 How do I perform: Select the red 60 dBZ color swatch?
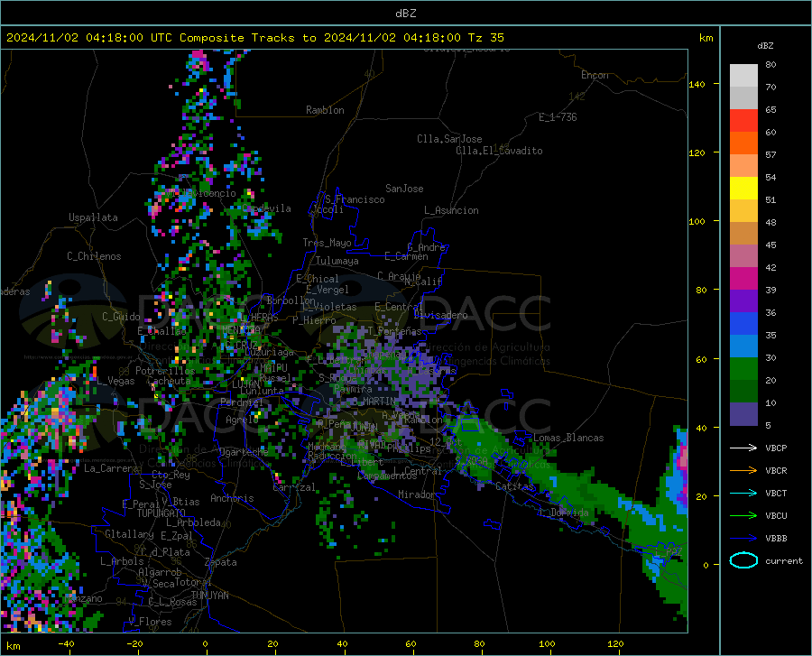743,121
